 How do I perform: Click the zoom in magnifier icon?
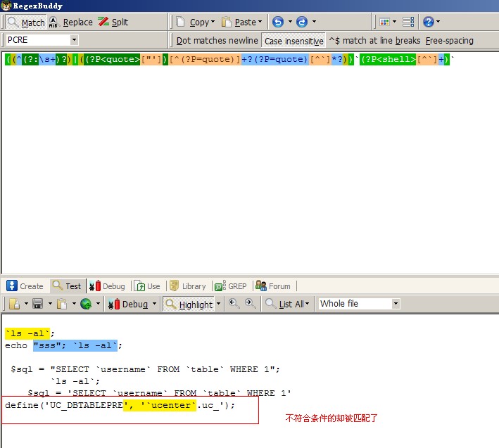click(x=233, y=304)
